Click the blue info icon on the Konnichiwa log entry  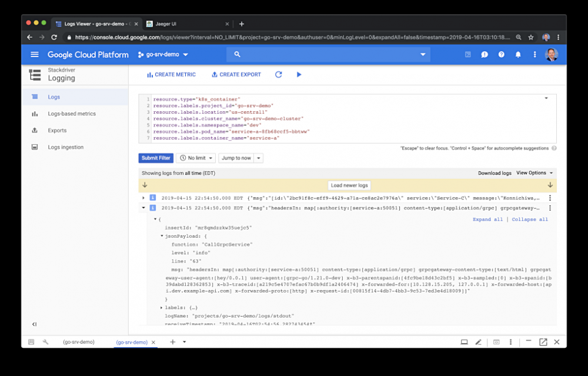point(152,197)
